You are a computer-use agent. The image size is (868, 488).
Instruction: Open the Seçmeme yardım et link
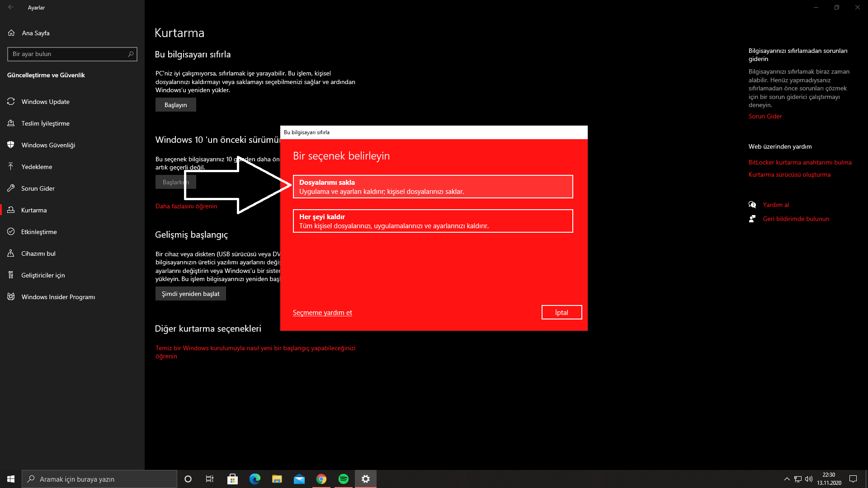pyautogui.click(x=322, y=313)
